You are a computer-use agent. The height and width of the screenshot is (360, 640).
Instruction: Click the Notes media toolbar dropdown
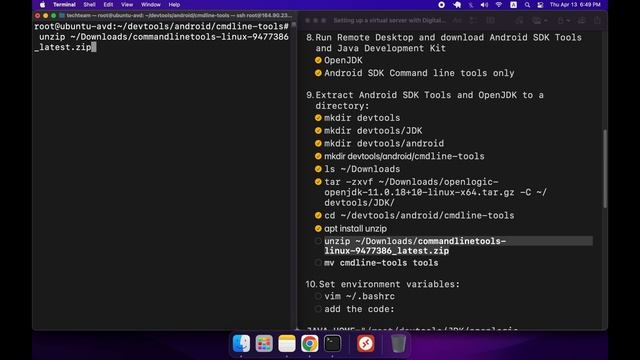[539, 20]
